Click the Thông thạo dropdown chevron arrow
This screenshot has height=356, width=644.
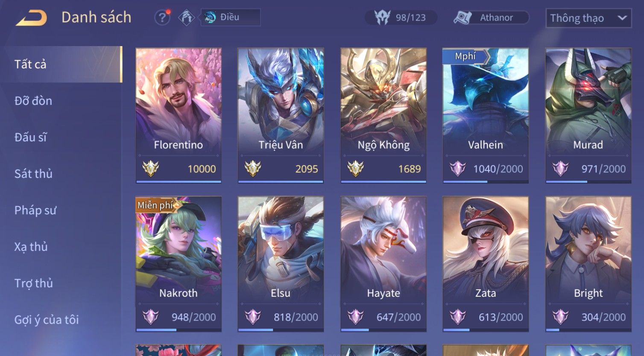tap(622, 18)
